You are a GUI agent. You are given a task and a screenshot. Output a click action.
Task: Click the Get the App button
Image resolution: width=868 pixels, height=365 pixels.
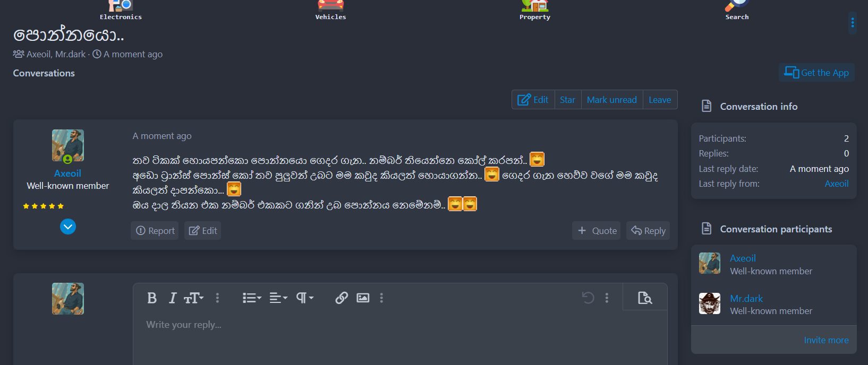817,73
